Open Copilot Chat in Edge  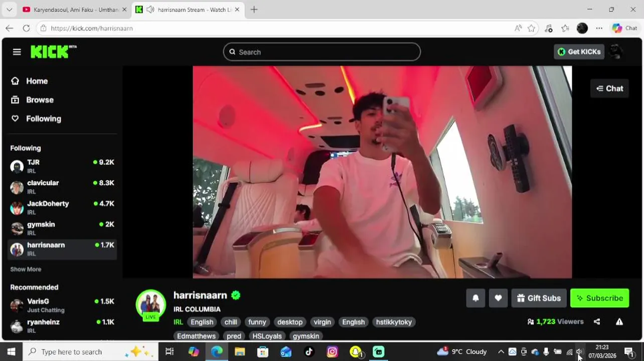click(x=624, y=28)
